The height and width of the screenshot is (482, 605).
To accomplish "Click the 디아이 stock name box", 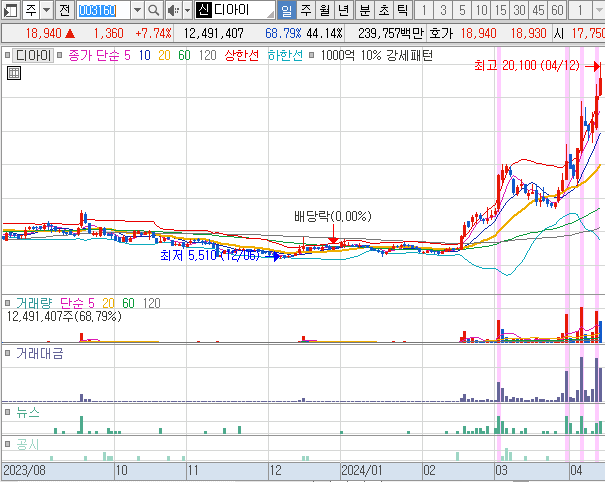I will [235, 10].
